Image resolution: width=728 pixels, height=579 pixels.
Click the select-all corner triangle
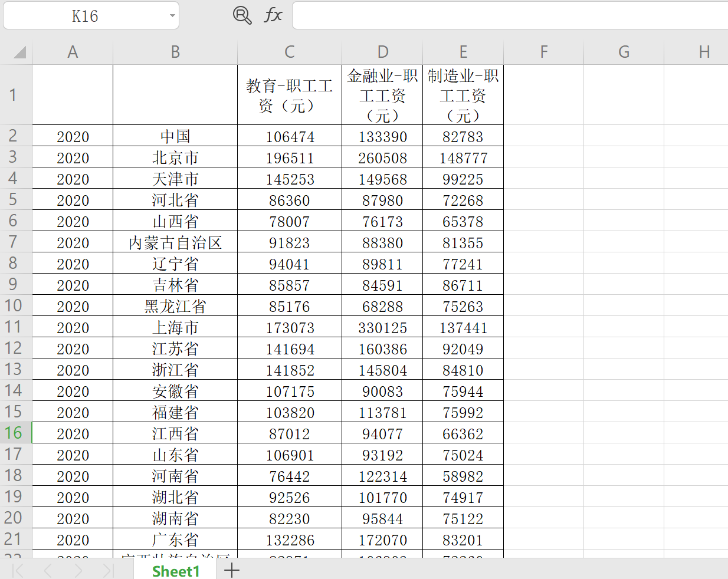[x=19, y=52]
